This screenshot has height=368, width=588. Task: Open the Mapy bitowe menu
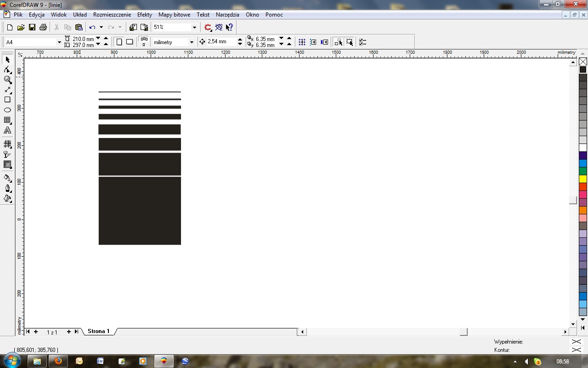coord(174,15)
